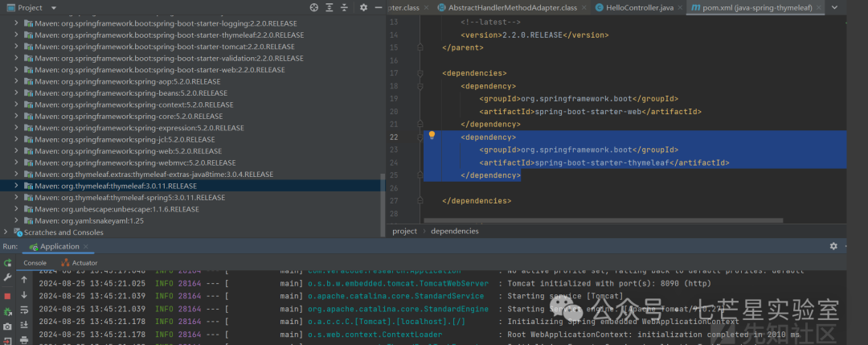
Task: Click version 2.2.0.RELEASE text in editor
Action: pos(532,35)
